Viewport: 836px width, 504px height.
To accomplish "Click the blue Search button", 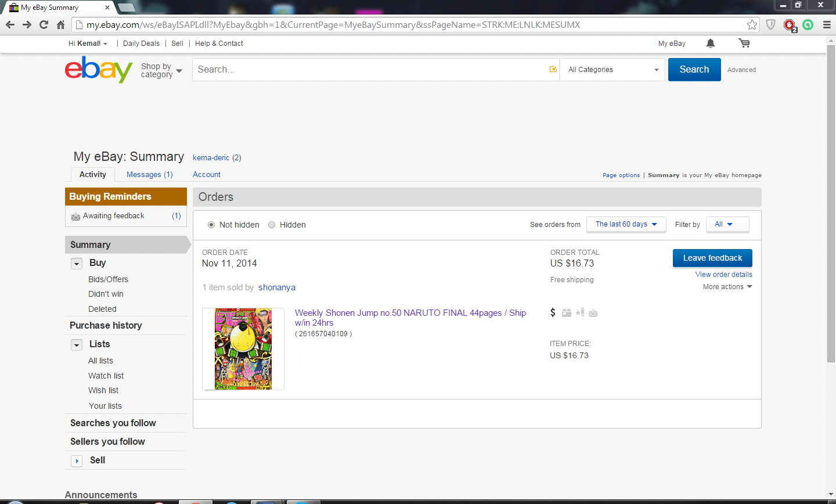I will click(694, 70).
